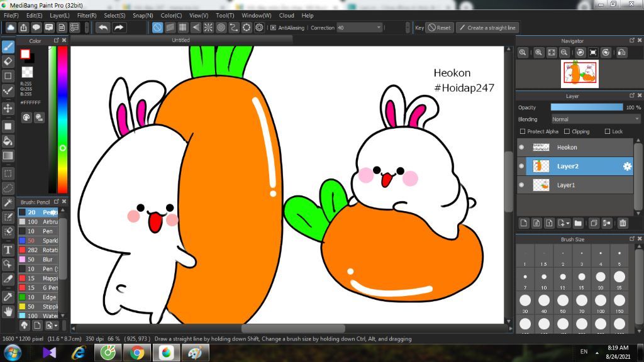Open the add-brush dropdown below the brush list
This screenshot has height=362, width=644.
(x=52, y=326)
